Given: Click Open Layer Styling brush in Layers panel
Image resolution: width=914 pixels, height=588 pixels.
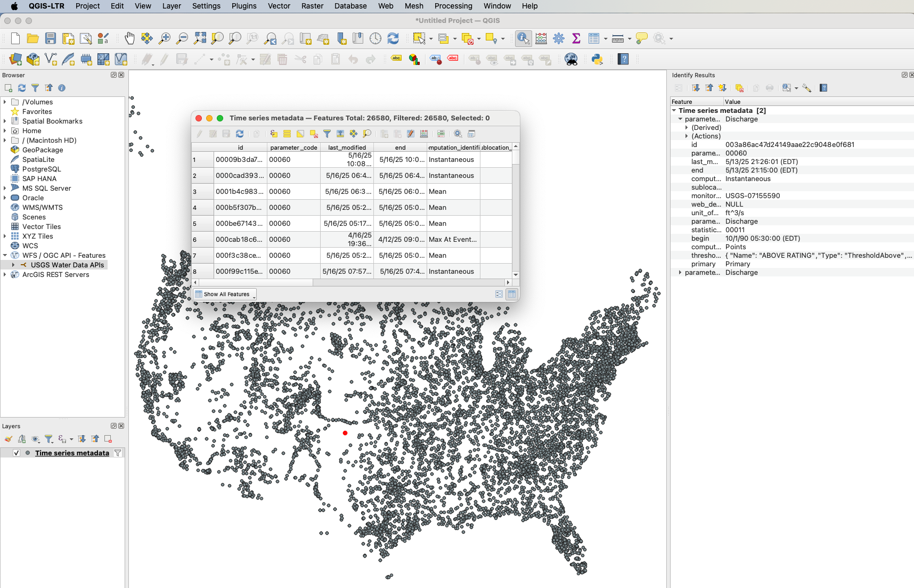Looking at the screenshot, I should (x=8, y=439).
